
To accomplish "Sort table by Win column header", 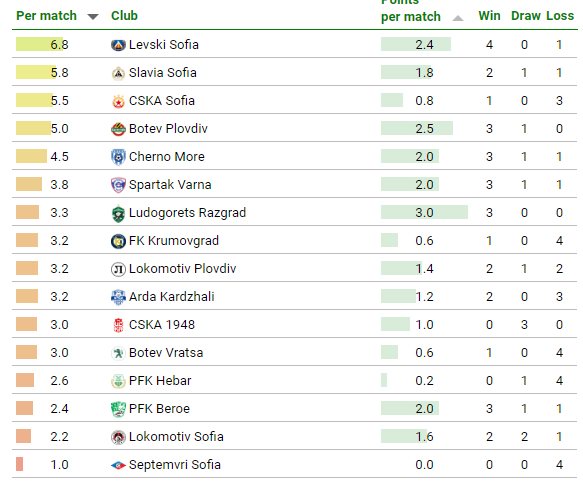I will tap(489, 16).
